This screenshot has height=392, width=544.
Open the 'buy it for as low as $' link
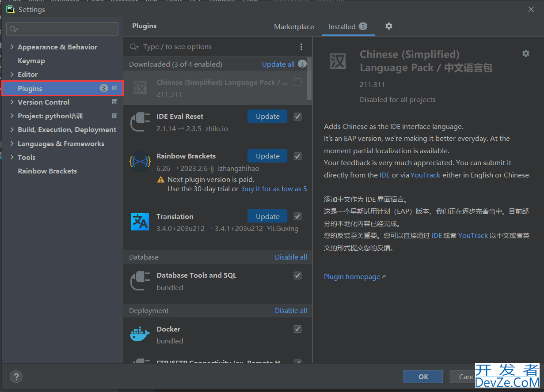pyautogui.click(x=274, y=189)
